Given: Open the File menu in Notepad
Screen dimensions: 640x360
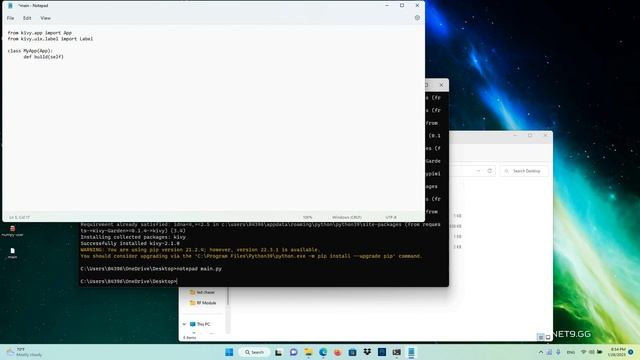Looking at the screenshot, I should pyautogui.click(x=11, y=18).
